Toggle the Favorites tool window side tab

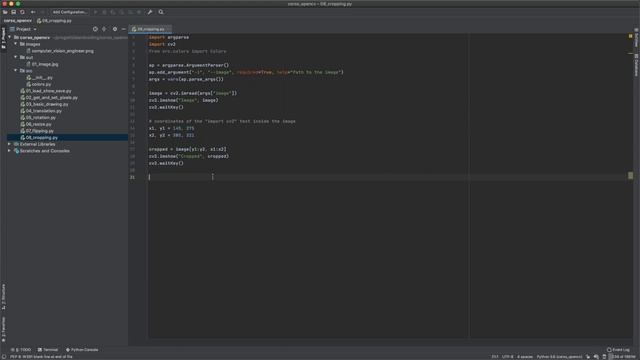pos(3,329)
